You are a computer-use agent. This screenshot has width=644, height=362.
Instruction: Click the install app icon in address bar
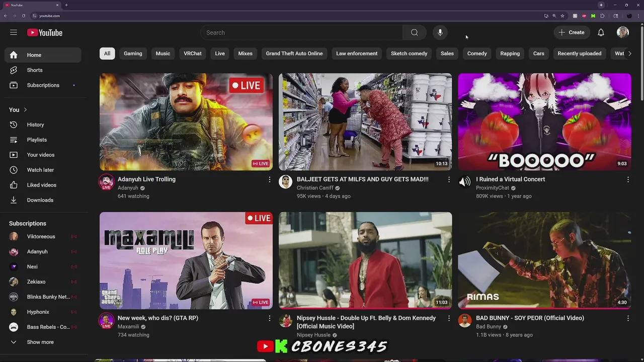point(546,16)
